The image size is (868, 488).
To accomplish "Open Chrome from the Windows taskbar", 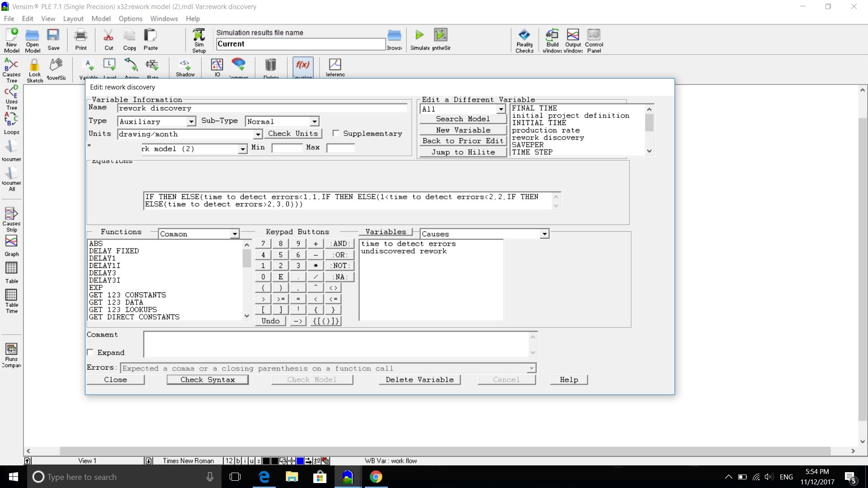I will coord(376,477).
